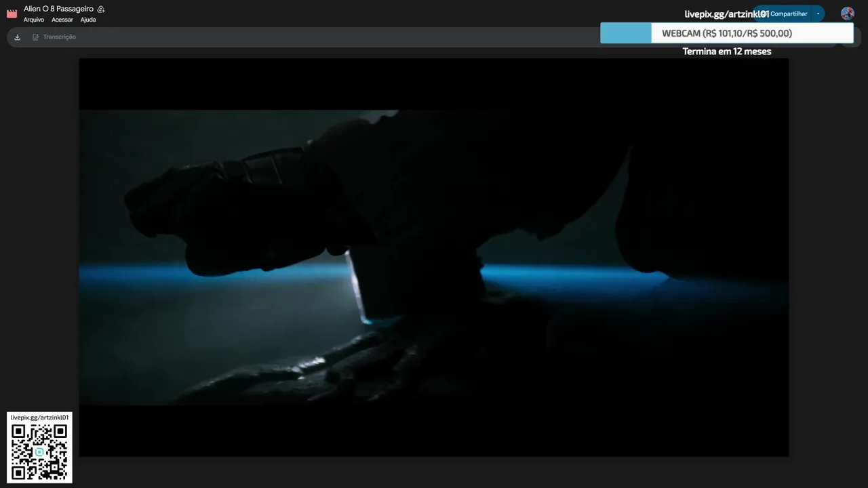Screen dimensions: 868x488
Task: Open the Acessar menu
Action: click(62, 20)
